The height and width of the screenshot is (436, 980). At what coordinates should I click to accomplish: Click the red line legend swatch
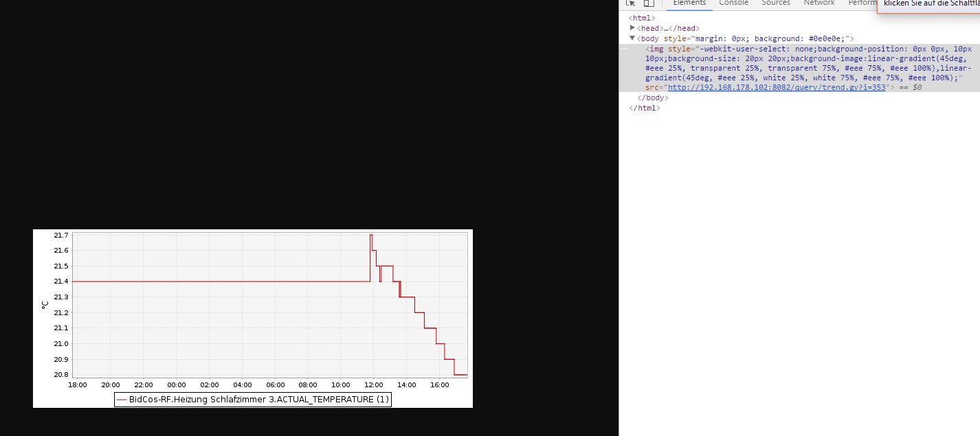click(x=122, y=400)
